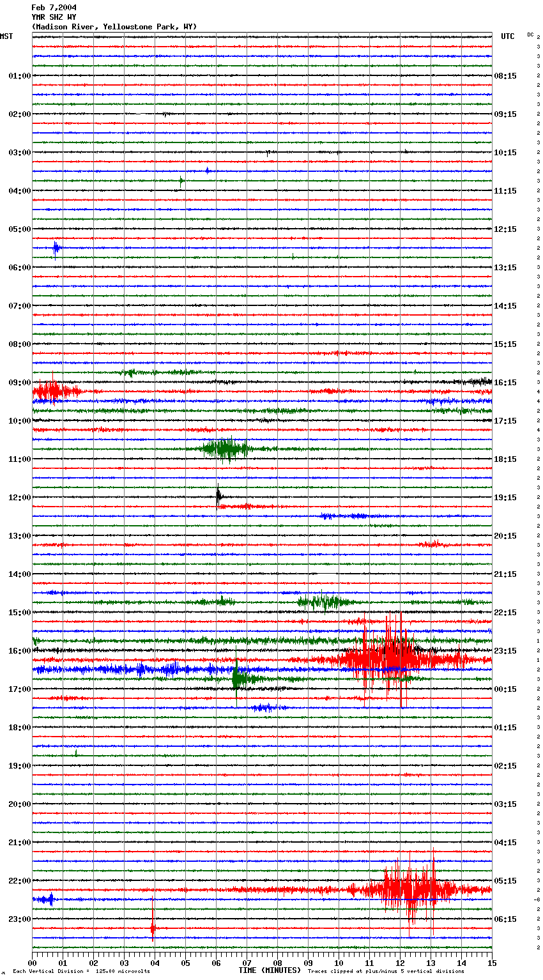Click the 16:15 UTC time label
Image resolution: width=543 pixels, height=980 pixels.
coord(505,383)
